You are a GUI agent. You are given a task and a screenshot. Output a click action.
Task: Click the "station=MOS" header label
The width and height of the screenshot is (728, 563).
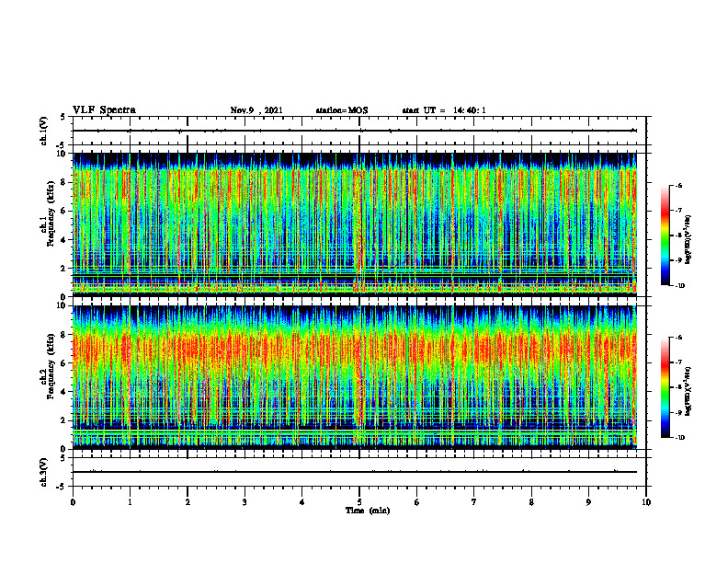(x=342, y=110)
